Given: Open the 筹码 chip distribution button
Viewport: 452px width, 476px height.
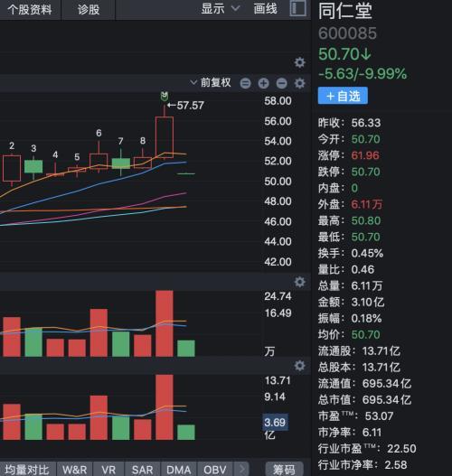Looking at the screenshot, I should (x=284, y=470).
